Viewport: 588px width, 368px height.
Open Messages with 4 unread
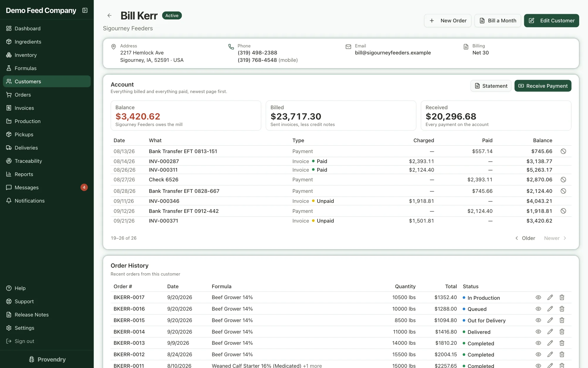pyautogui.click(x=47, y=188)
